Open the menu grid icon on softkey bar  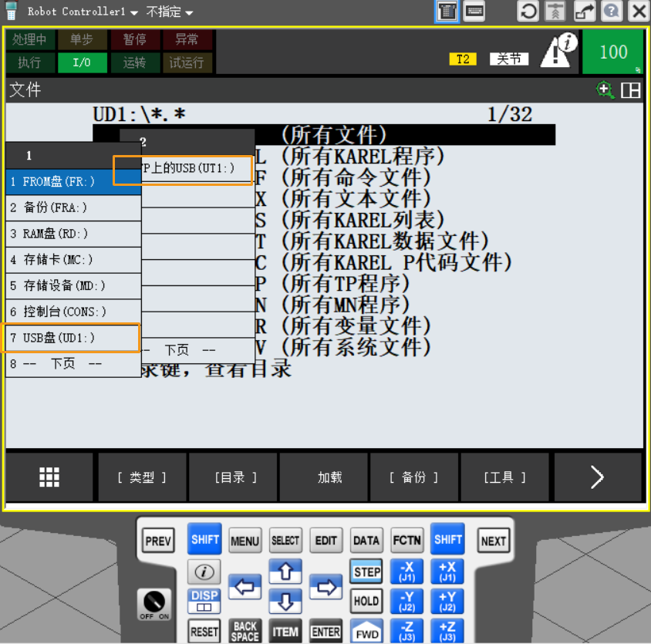49,477
